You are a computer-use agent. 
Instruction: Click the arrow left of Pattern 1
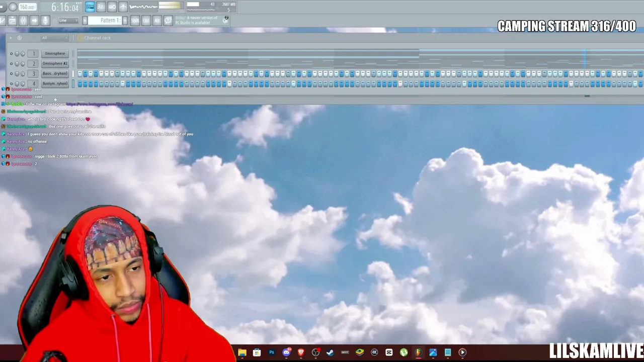[85, 21]
